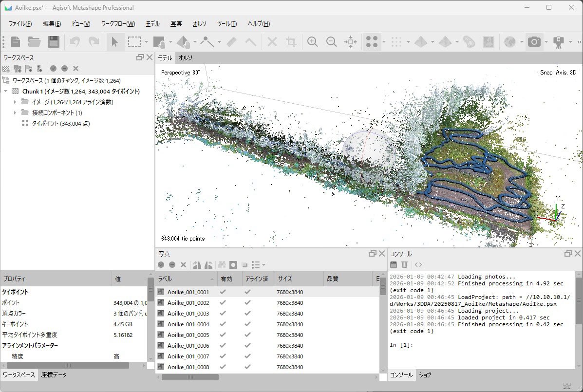
Task: Select the タイポイント (343,004 点) tree item
Action: 60,123
